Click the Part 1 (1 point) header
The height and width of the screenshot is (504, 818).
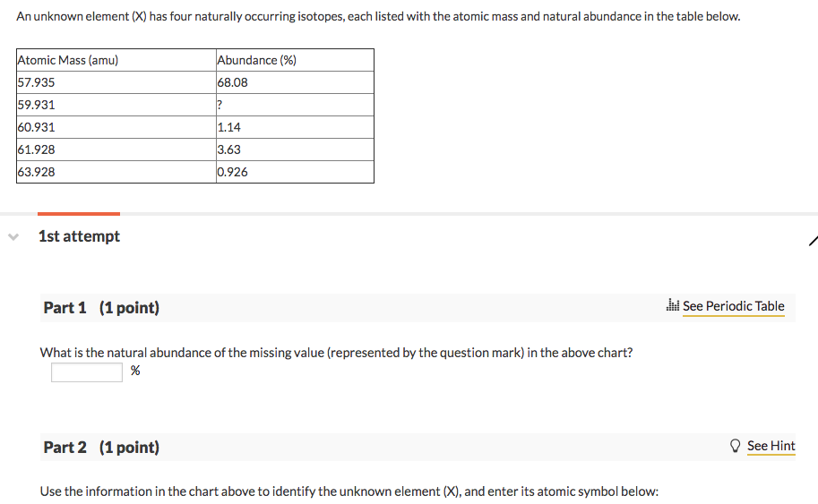tap(101, 308)
